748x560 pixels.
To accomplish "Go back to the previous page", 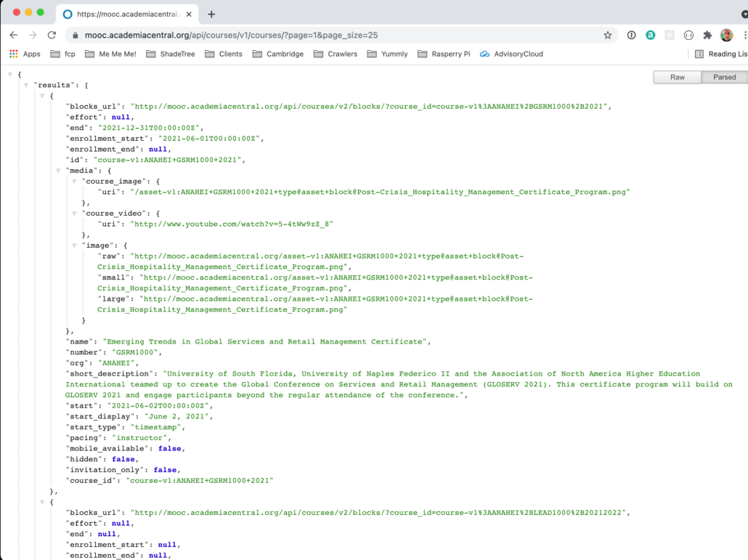I will [14, 35].
